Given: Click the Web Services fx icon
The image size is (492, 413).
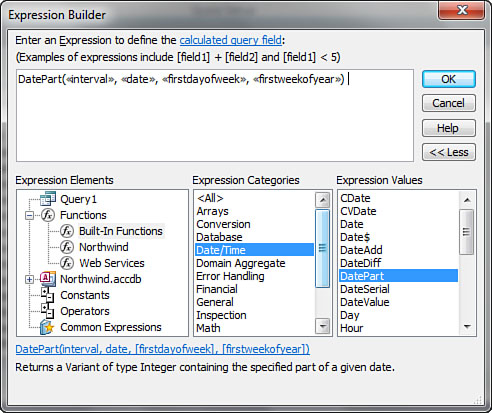Looking at the screenshot, I should [67, 263].
